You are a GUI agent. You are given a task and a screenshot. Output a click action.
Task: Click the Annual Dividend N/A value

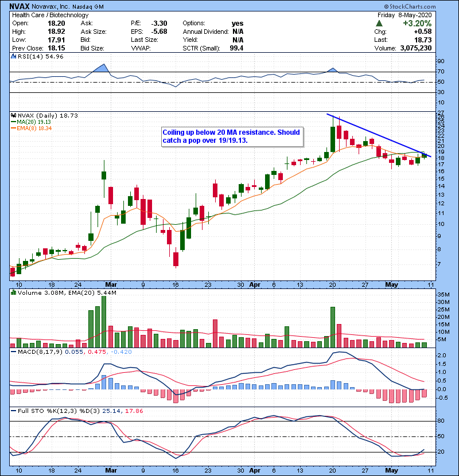(238, 32)
